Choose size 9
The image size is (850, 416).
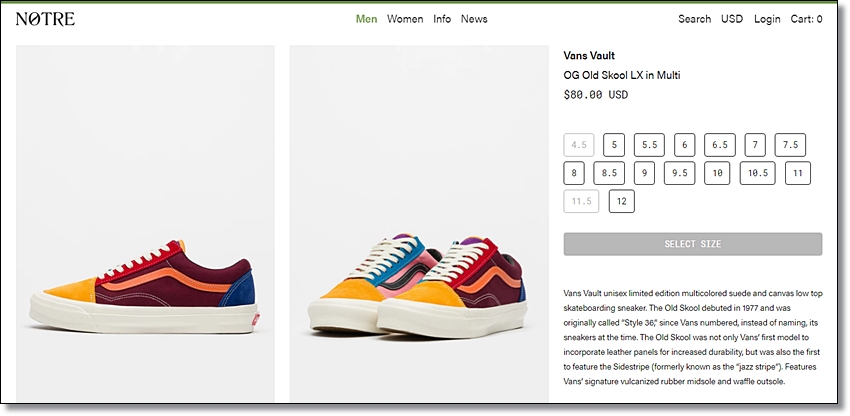645,173
